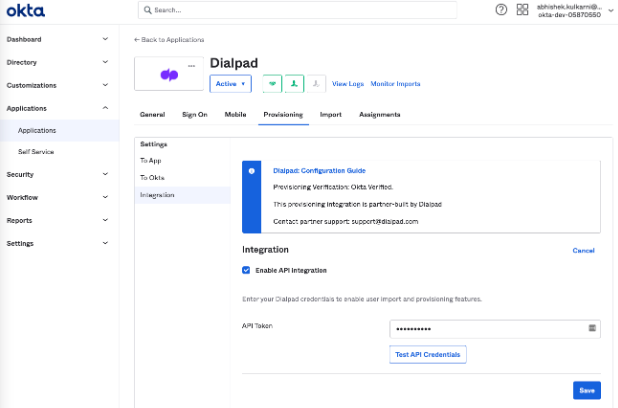Open the help question mark icon
This screenshot has height=408, width=618.
[x=501, y=9]
